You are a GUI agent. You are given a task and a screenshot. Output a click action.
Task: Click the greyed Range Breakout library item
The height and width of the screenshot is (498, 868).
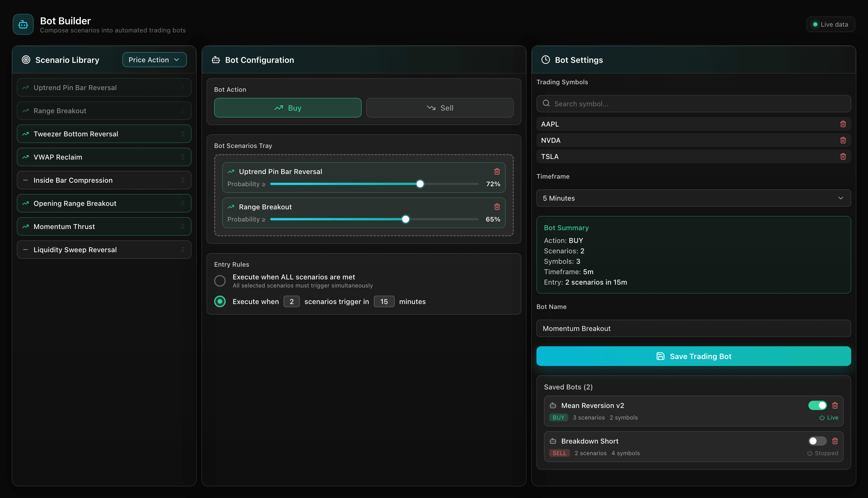click(x=104, y=111)
